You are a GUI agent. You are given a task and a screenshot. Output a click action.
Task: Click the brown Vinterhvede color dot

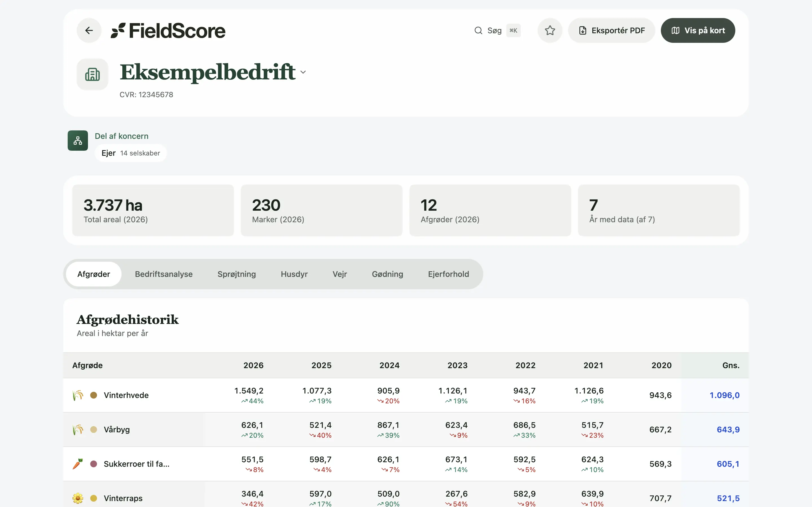94,395
